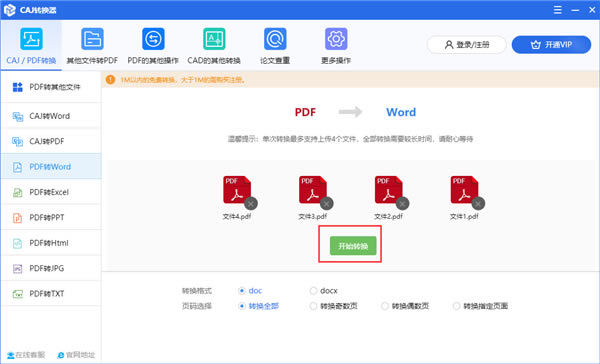Select PDF转TXT in the sidebar

[x=51, y=294]
